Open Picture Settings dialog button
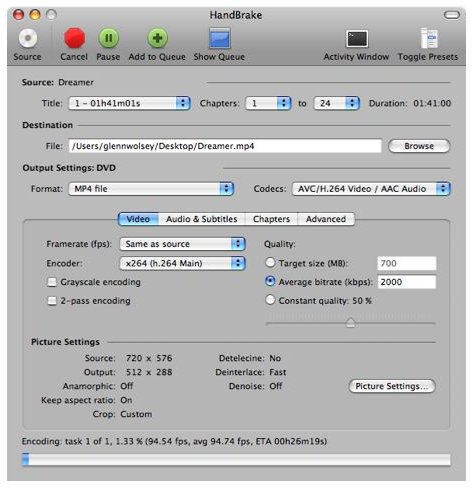The image size is (473, 488). click(392, 386)
